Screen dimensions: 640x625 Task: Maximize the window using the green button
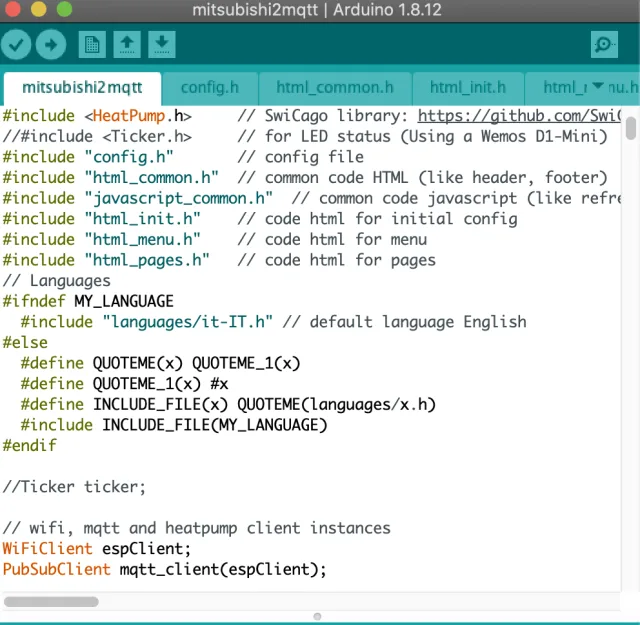58,9
